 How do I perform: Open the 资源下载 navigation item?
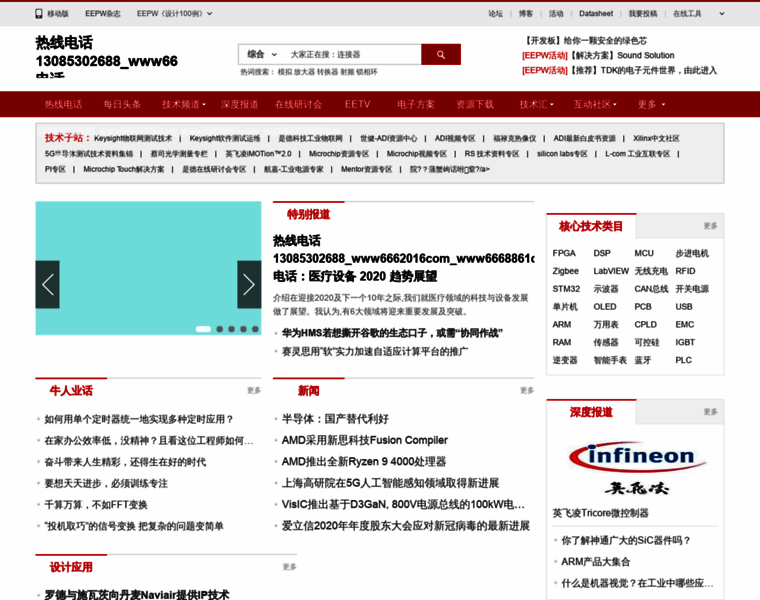point(475,104)
